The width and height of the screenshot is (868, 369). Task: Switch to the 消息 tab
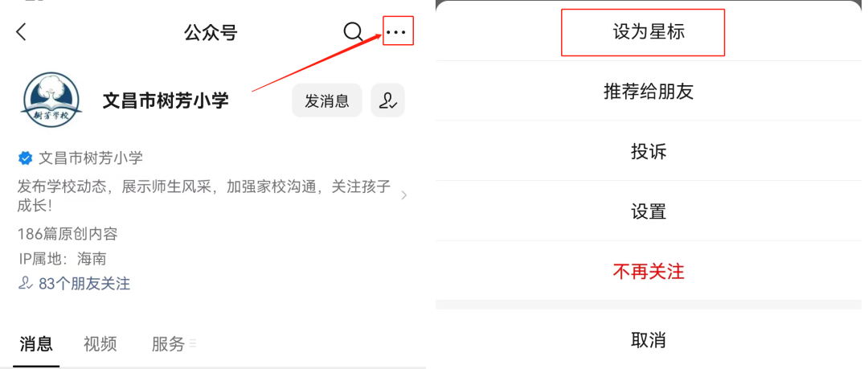[x=36, y=344]
